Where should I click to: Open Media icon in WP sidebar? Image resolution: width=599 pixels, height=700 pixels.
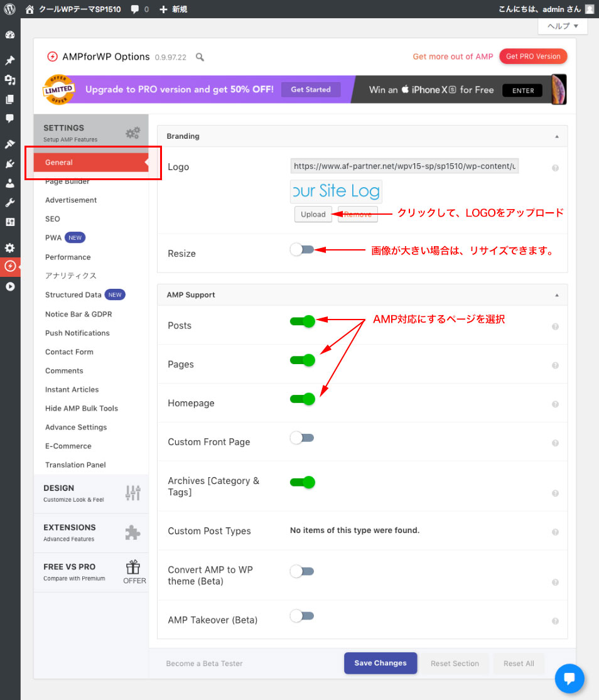coord(10,80)
